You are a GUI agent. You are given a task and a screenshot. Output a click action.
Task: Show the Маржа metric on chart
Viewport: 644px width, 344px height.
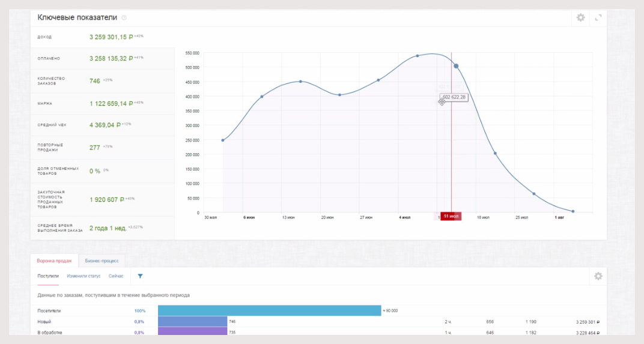[x=102, y=103]
